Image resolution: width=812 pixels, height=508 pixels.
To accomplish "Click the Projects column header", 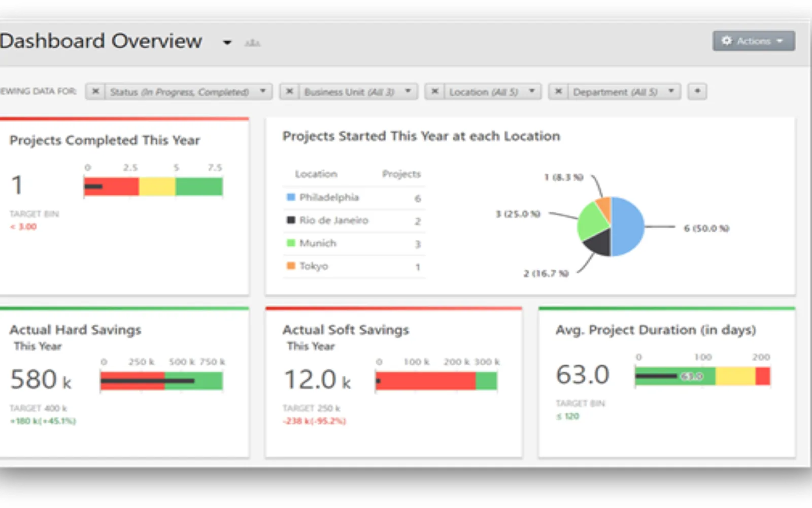I will tap(401, 174).
